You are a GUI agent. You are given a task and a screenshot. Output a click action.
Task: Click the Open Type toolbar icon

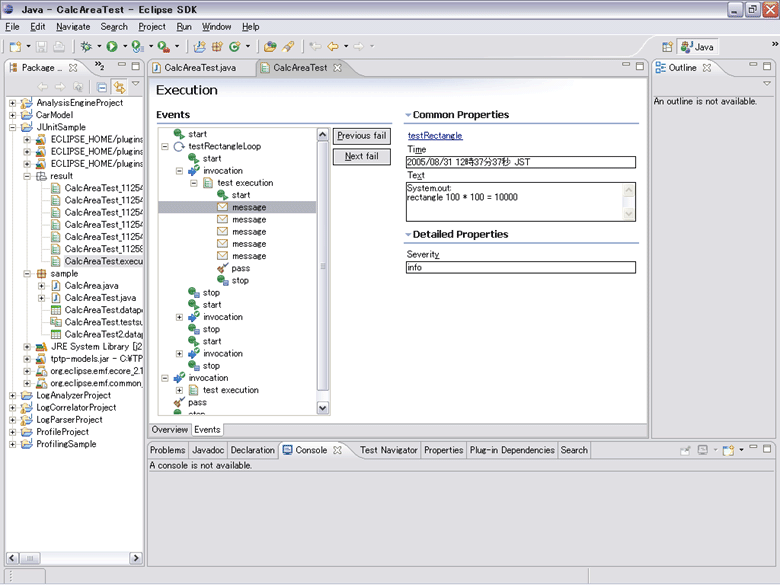[270, 47]
